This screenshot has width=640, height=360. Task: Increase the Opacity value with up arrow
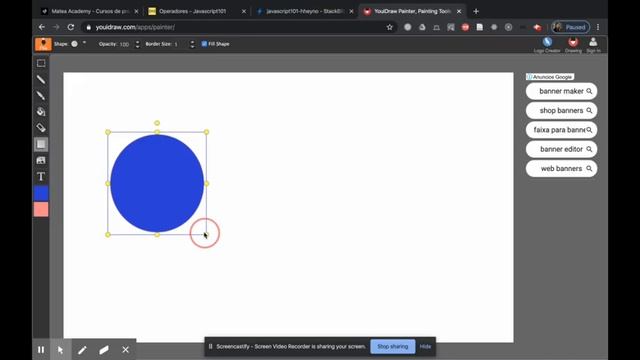(137, 42)
